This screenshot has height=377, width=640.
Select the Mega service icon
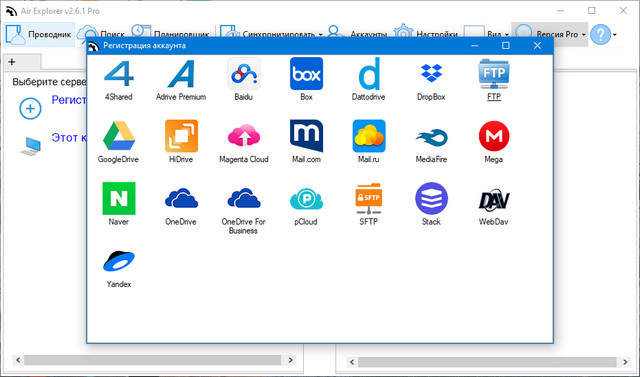coord(493,136)
